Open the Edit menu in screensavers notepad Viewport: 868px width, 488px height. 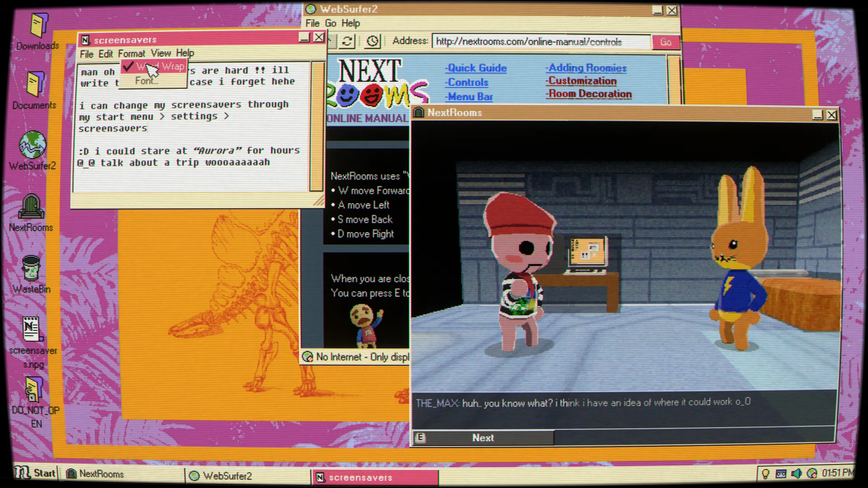[106, 54]
